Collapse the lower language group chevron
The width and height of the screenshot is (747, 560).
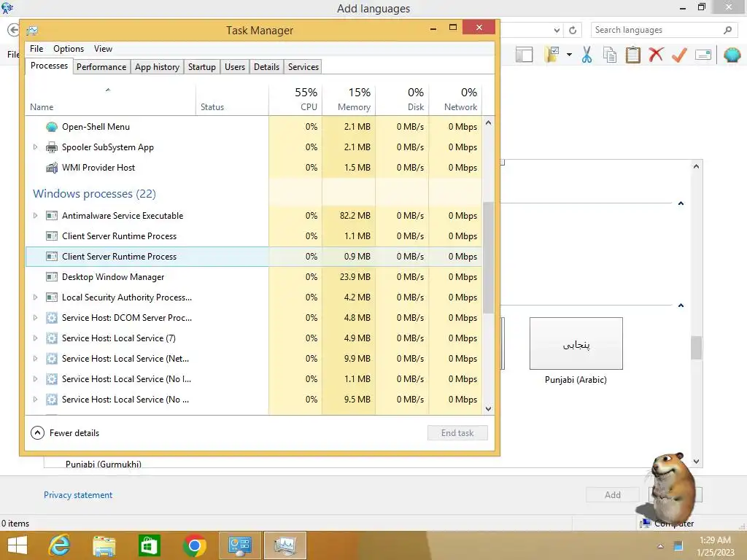[x=681, y=306]
